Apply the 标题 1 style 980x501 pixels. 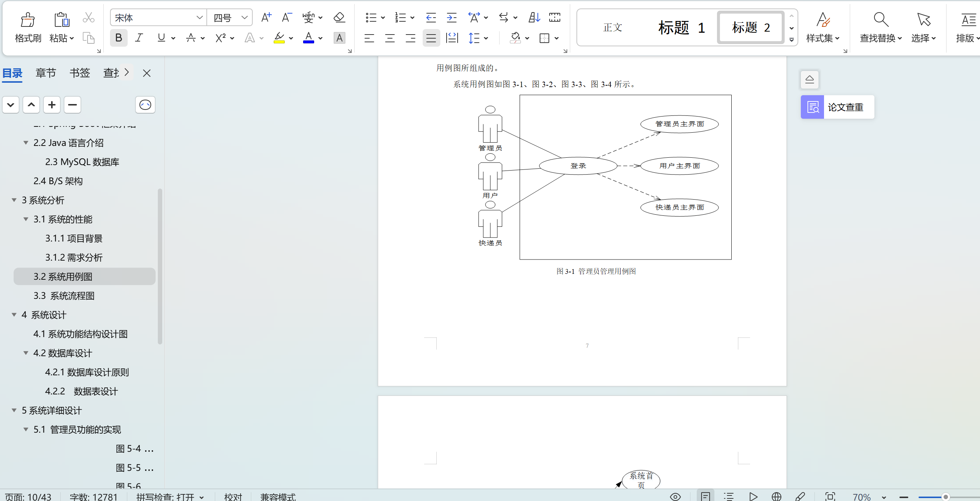[x=681, y=27]
